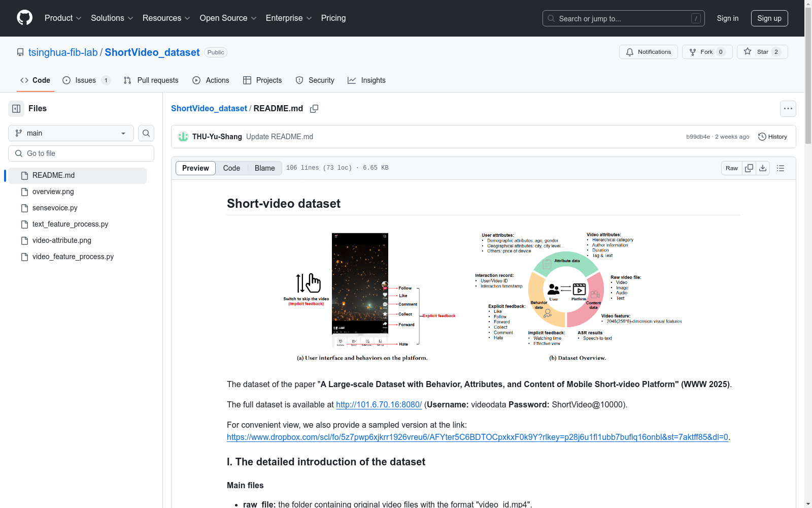812x508 pixels.
Task: Open the document outline icon
Action: [x=781, y=168]
